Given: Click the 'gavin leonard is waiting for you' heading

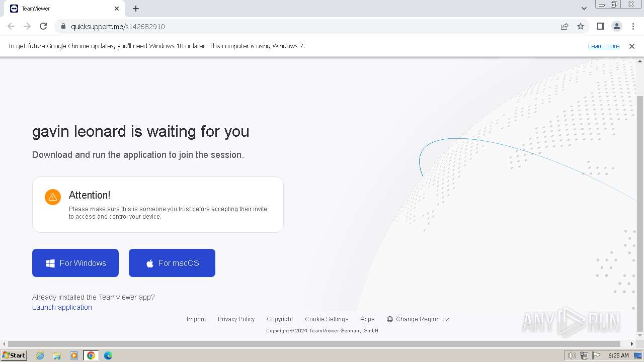Looking at the screenshot, I should (141, 132).
